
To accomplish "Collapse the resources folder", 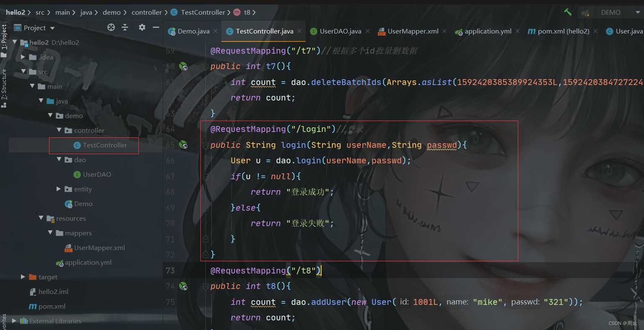I will click(x=41, y=218).
